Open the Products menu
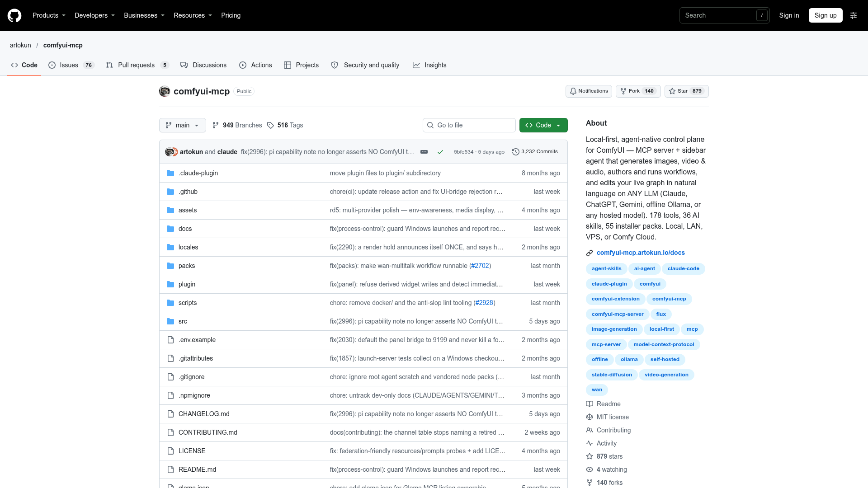 click(x=49, y=15)
